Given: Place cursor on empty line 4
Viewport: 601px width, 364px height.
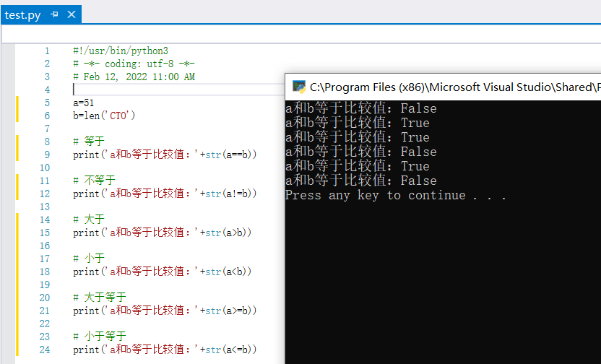Looking at the screenshot, I should pos(178,90).
